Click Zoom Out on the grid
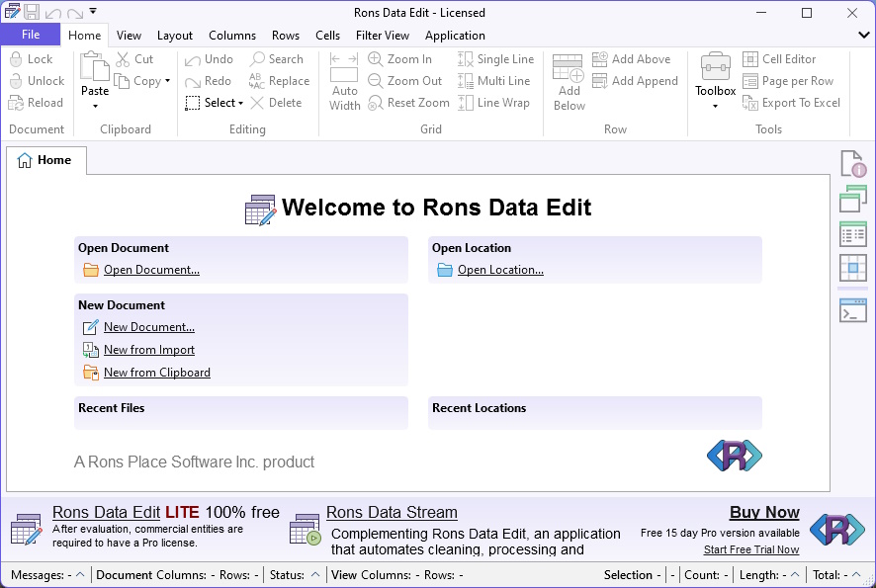Screen dimensions: 876x588 coord(405,81)
